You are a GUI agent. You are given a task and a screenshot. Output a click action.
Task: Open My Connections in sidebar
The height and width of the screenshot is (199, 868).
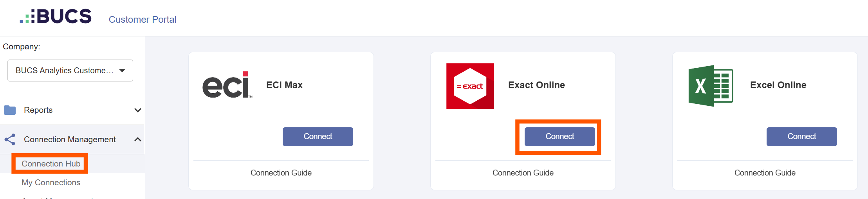[x=51, y=183]
